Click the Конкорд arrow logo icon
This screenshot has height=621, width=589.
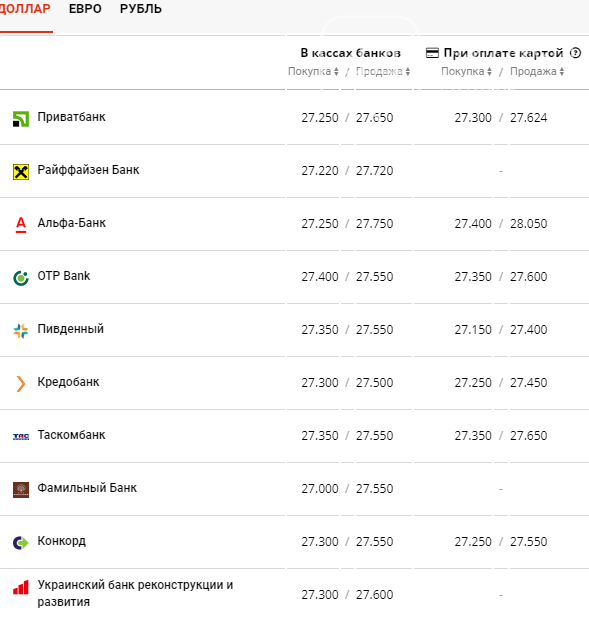click(x=21, y=543)
